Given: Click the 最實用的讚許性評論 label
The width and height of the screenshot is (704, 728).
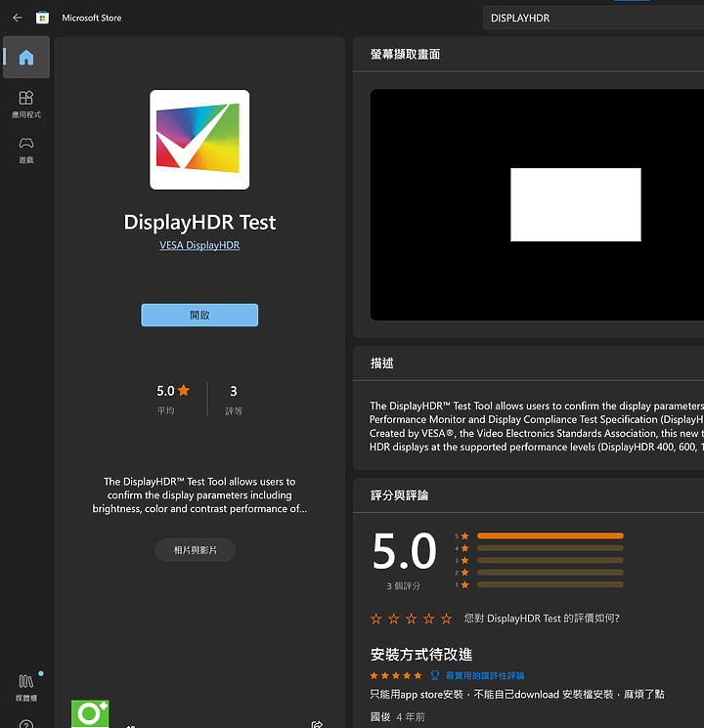Looking at the screenshot, I should coord(485,675).
